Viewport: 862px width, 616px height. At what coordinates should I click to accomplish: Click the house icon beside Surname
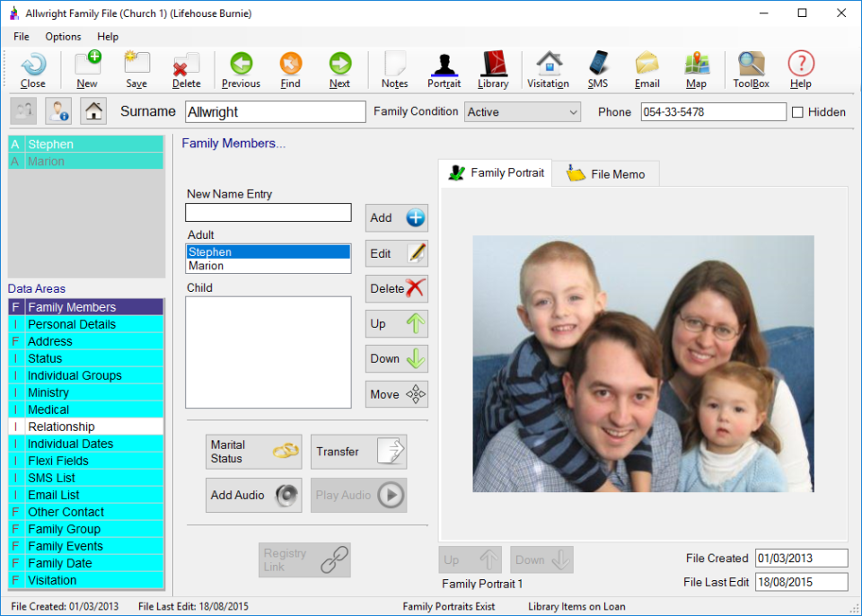[93, 111]
